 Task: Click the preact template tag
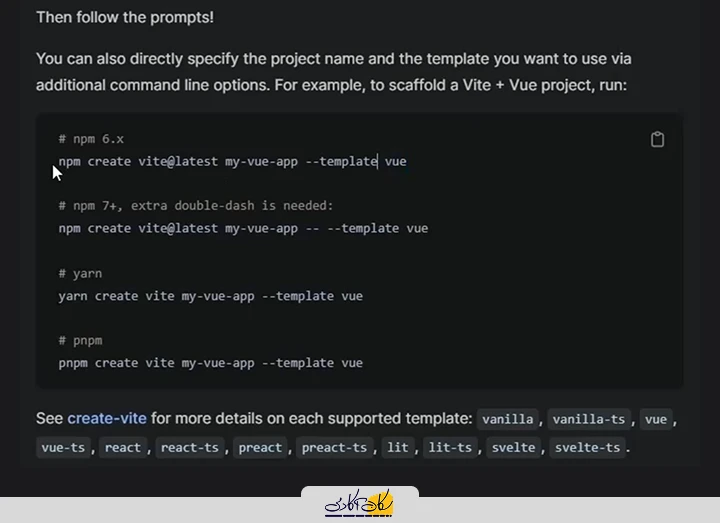pos(260,447)
